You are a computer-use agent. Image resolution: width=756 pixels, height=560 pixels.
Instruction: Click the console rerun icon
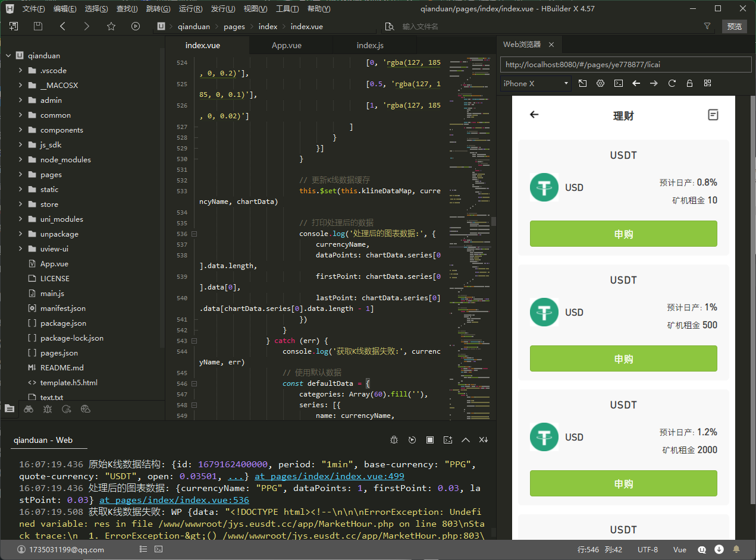pyautogui.click(x=412, y=440)
